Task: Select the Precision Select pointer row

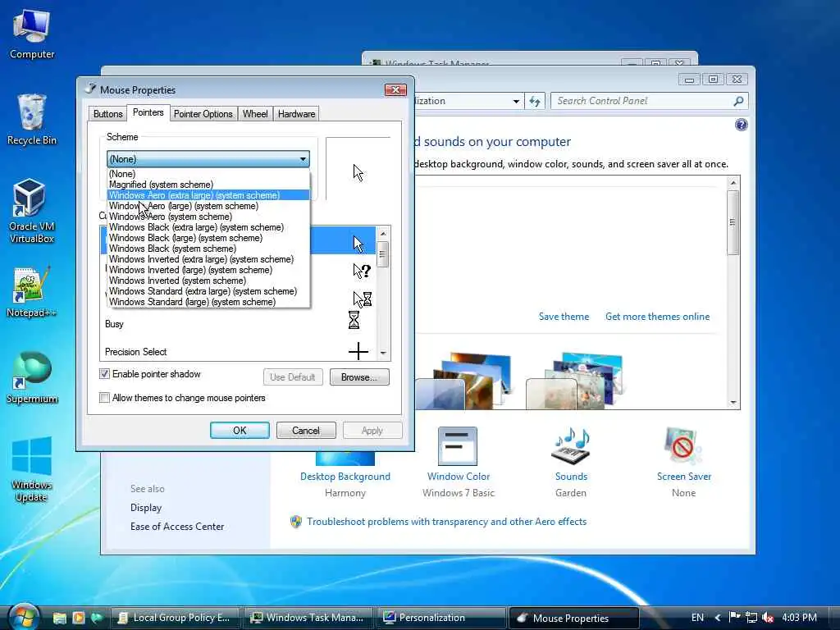Action: pyautogui.click(x=239, y=351)
